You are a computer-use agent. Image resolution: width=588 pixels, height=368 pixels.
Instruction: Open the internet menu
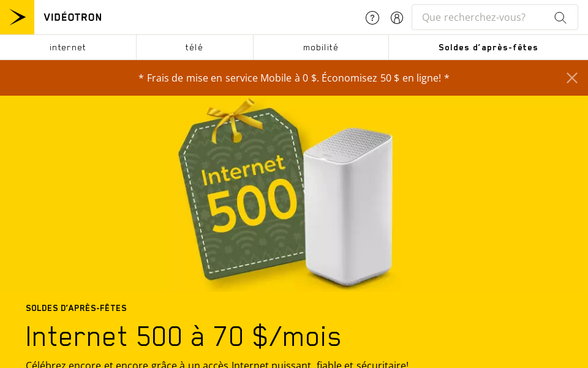pos(68,47)
